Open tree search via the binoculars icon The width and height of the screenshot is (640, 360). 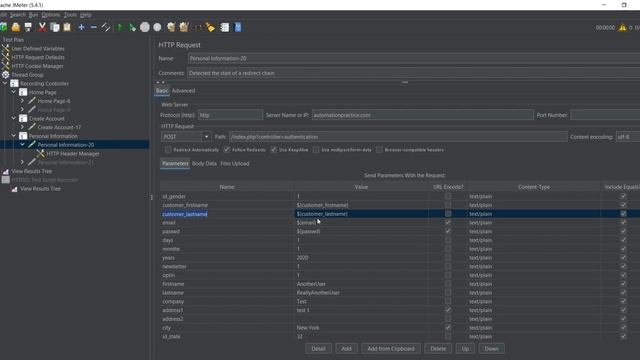point(198,27)
